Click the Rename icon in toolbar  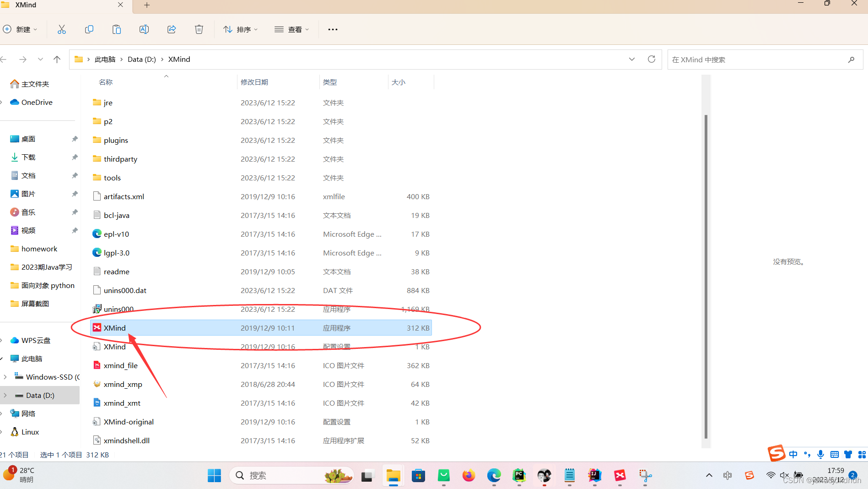click(144, 29)
